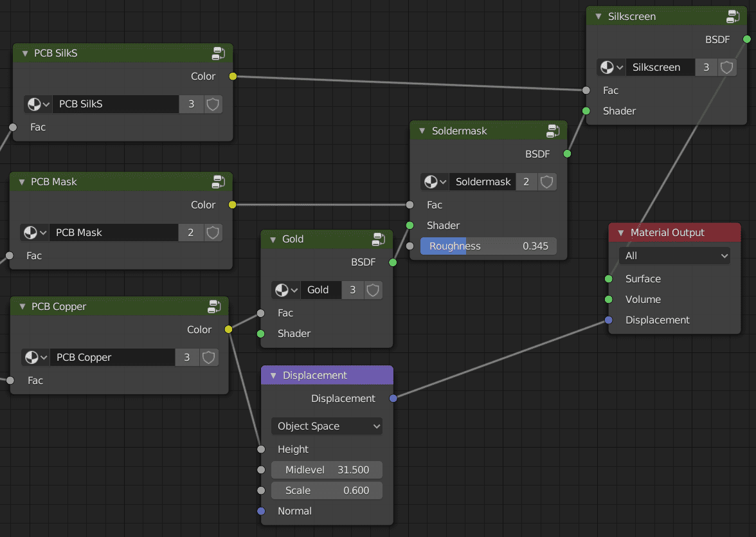Click the Color output socket of PCB Copper

point(229,329)
